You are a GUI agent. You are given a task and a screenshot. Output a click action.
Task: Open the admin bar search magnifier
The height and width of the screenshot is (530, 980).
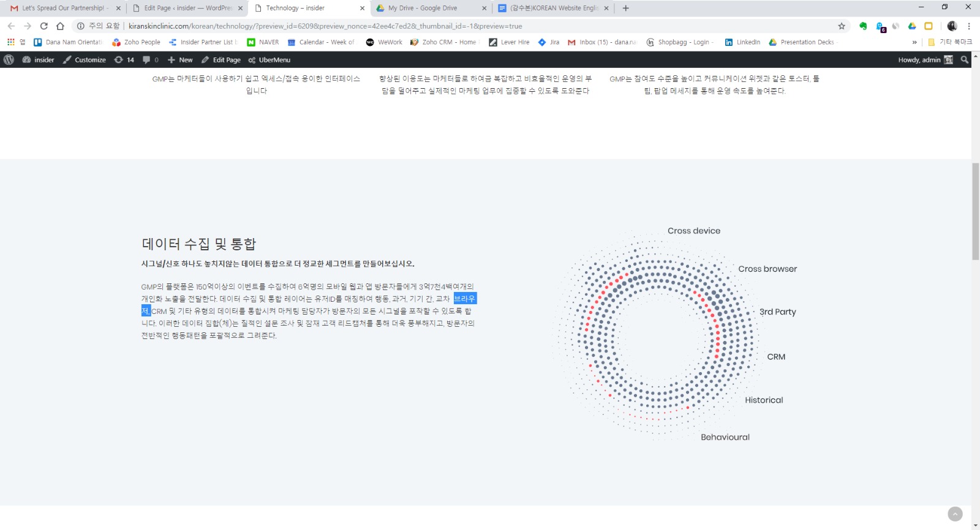[965, 60]
